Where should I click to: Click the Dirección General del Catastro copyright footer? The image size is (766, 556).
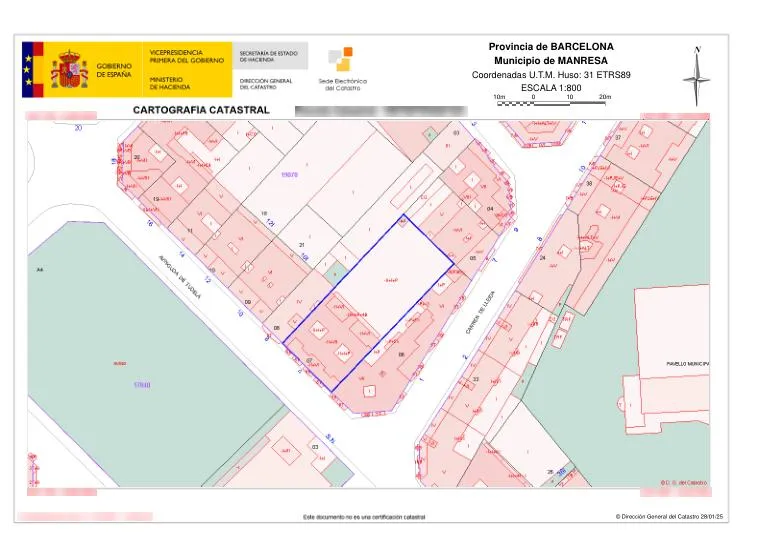[669, 516]
